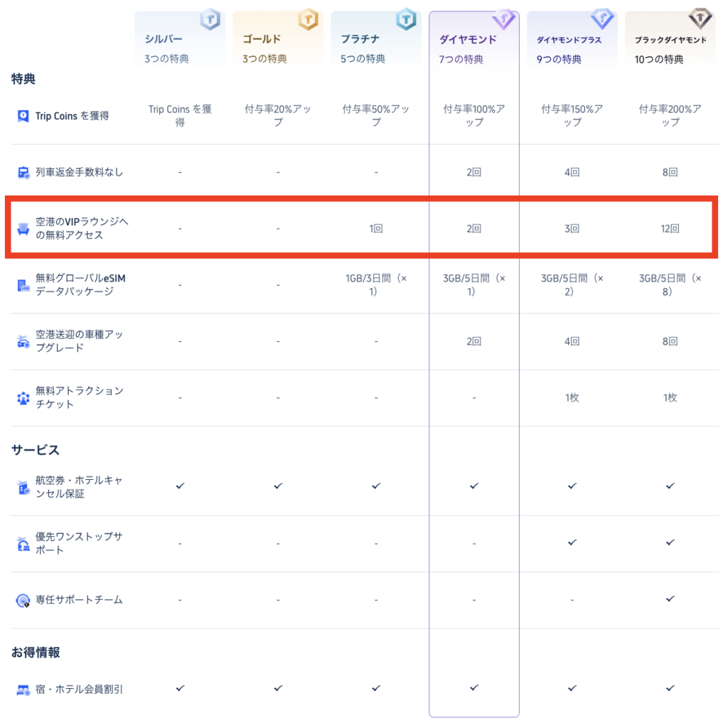This screenshot has height=728, width=723.
Task: Click the Trip Coins を獲得 icon
Action: click(x=23, y=116)
